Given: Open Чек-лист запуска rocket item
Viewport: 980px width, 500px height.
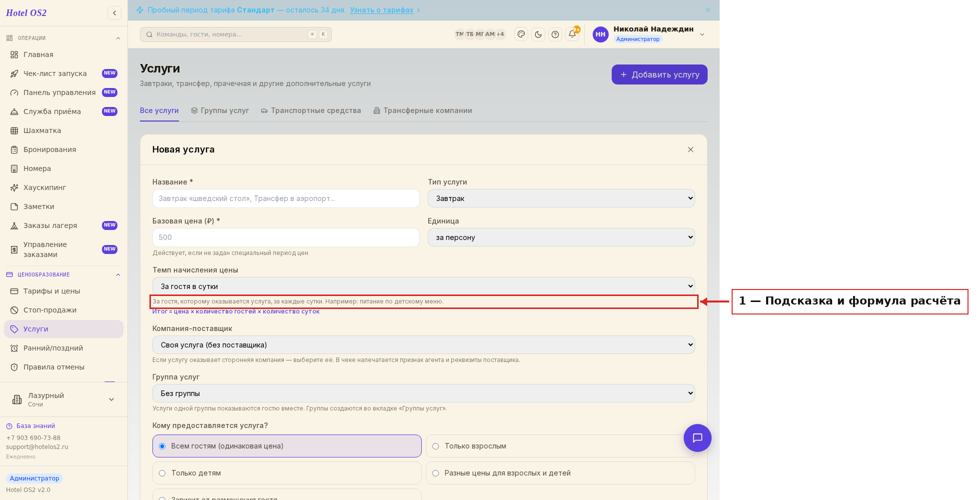Looking at the screenshot, I should [63, 73].
